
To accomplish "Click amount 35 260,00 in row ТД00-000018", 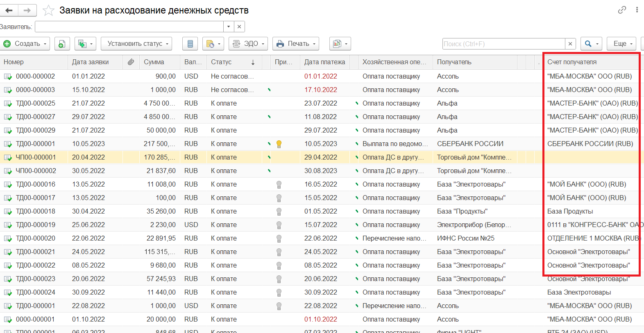I will (x=161, y=211).
